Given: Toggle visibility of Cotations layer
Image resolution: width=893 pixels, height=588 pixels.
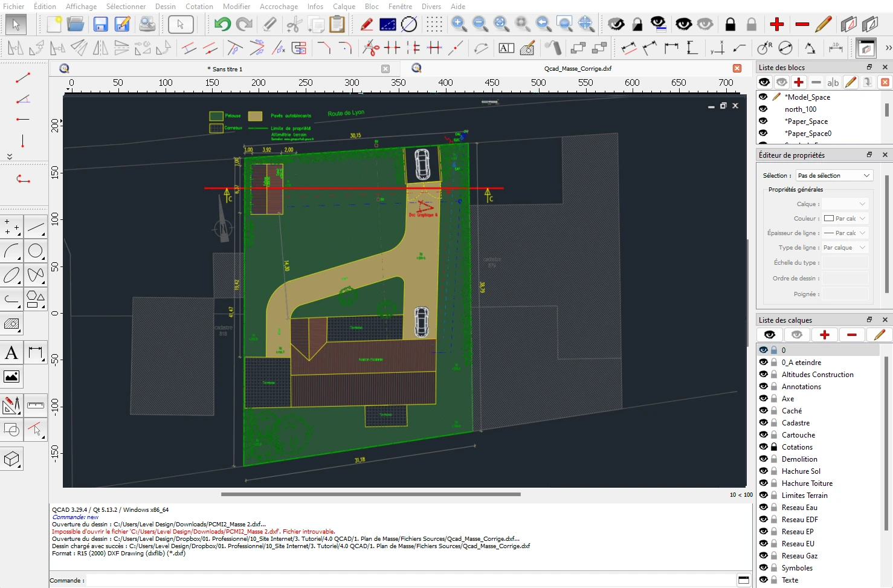Looking at the screenshot, I should point(764,447).
